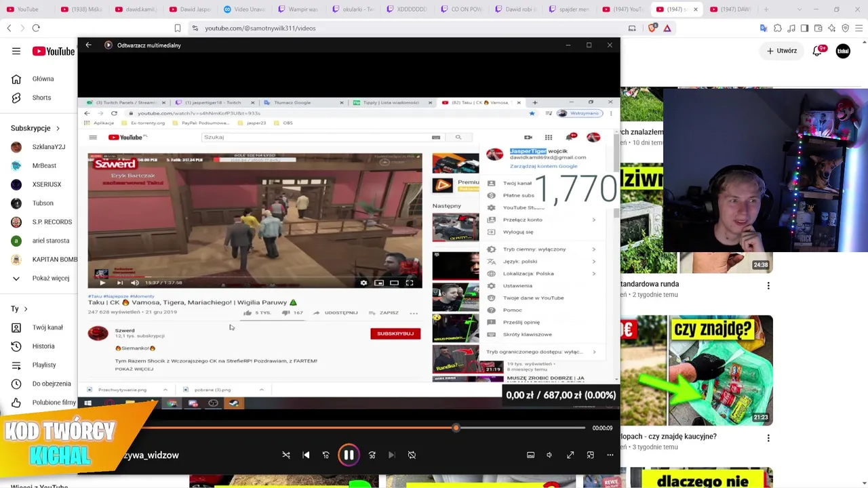Image resolution: width=868 pixels, height=488 pixels.
Task: Open the Brave Rewards triangle icon
Action: point(667,28)
